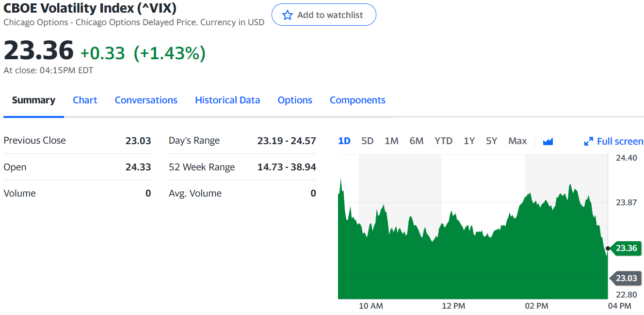Click the green 23.36 current price marker
The image size is (644, 315).
pos(625,248)
